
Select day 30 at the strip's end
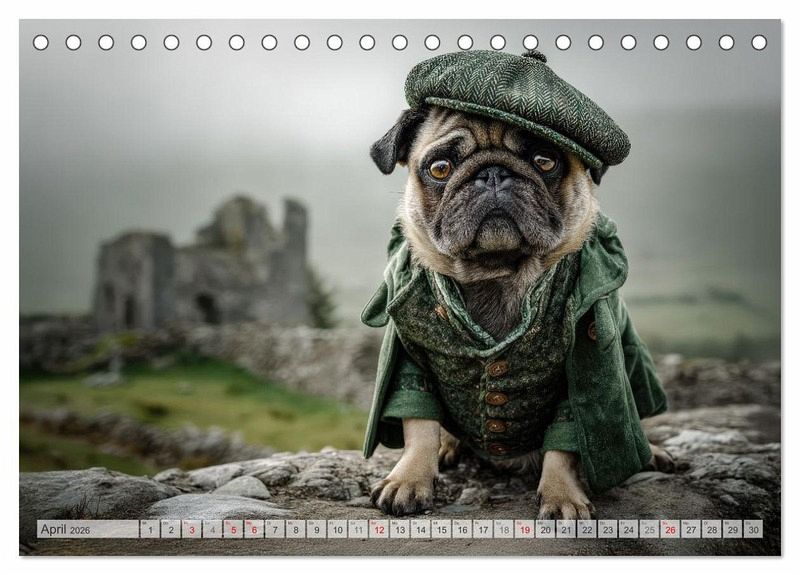752,530
